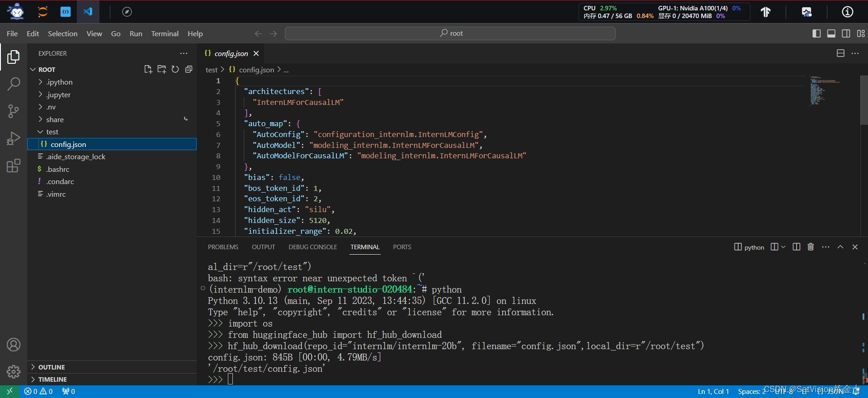Screen dimensions: 868x398
Task: Open .bashrc file in Explorer
Action: pyautogui.click(x=57, y=169)
